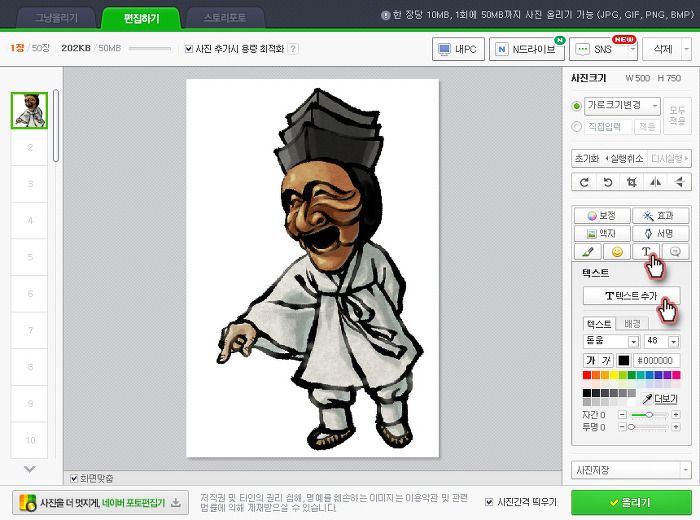Click the 적용 apply button
This screenshot has height=520, width=700.
coord(646,127)
